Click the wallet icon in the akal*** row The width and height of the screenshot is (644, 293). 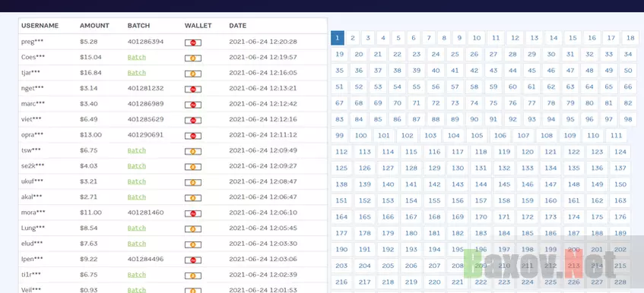[x=192, y=198]
